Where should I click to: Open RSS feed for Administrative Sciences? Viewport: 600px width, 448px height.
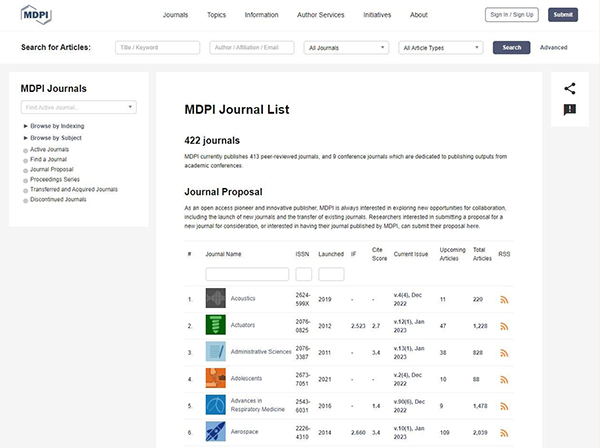[504, 353]
